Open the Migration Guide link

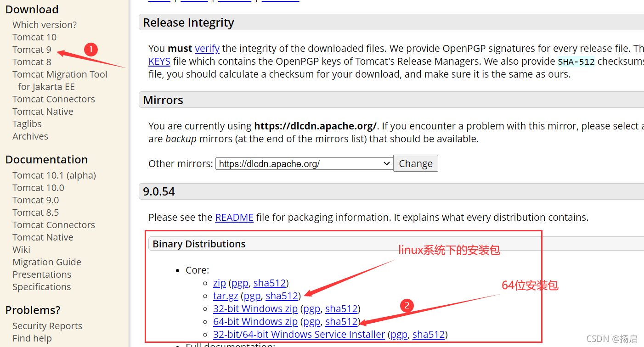click(47, 262)
